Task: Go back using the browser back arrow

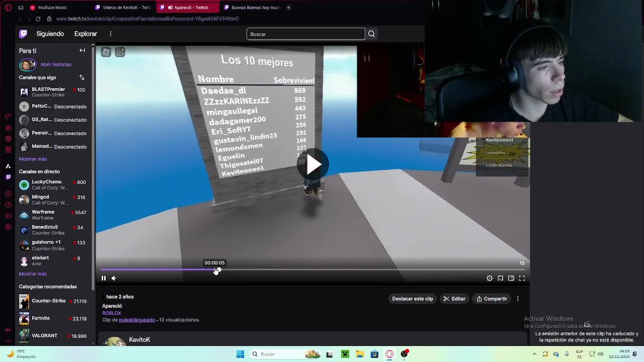Action: point(20,19)
